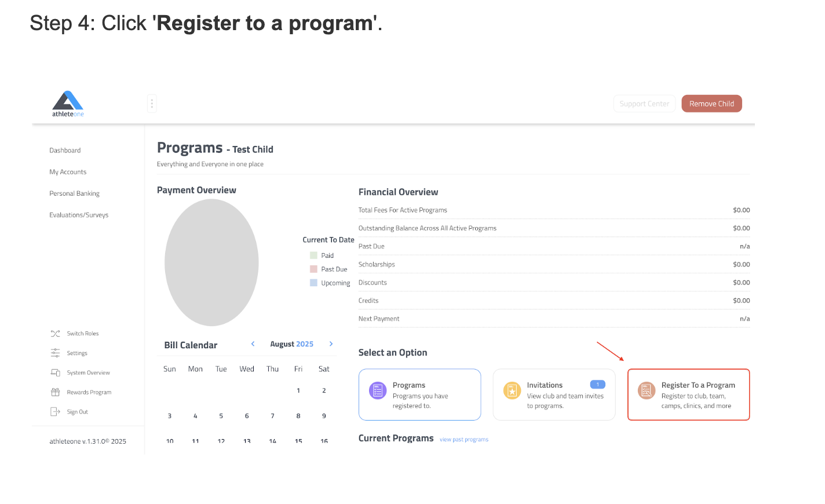This screenshot has width=825, height=504.
Task: Click the athleteone logo
Action: coord(68,104)
